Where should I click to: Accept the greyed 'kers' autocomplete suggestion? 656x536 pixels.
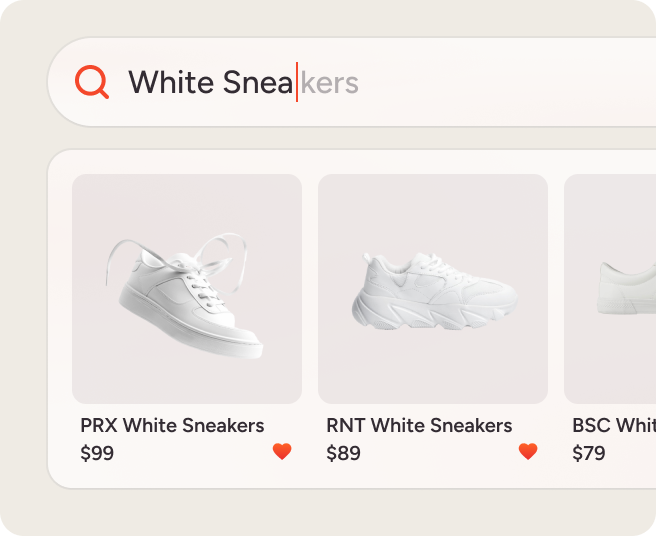(x=329, y=82)
